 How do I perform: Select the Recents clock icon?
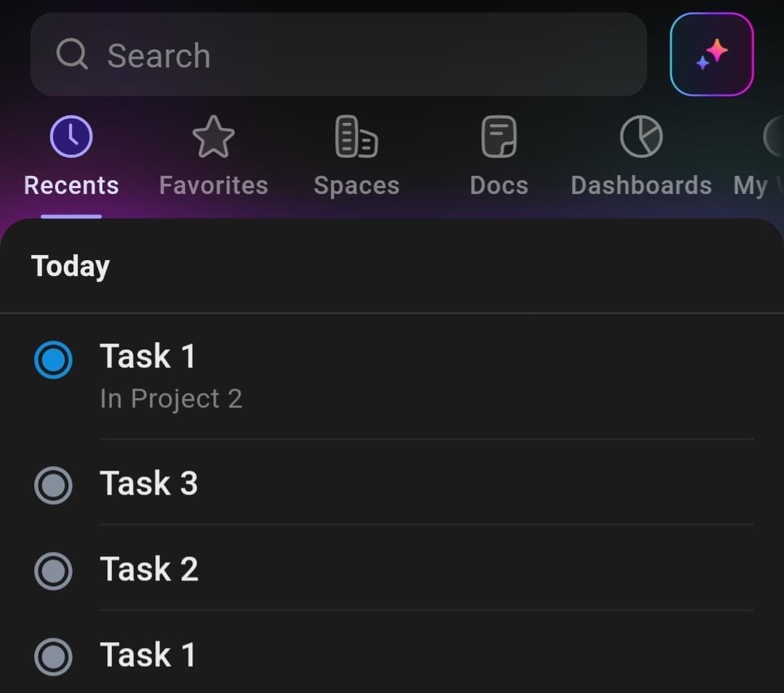coord(70,135)
